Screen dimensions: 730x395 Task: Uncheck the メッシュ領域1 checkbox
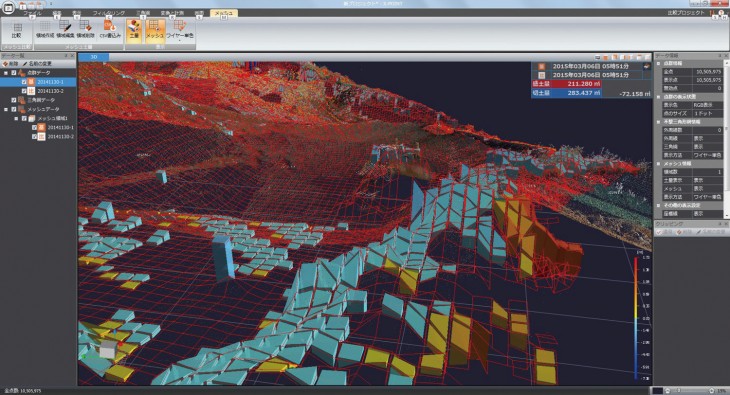point(24,118)
